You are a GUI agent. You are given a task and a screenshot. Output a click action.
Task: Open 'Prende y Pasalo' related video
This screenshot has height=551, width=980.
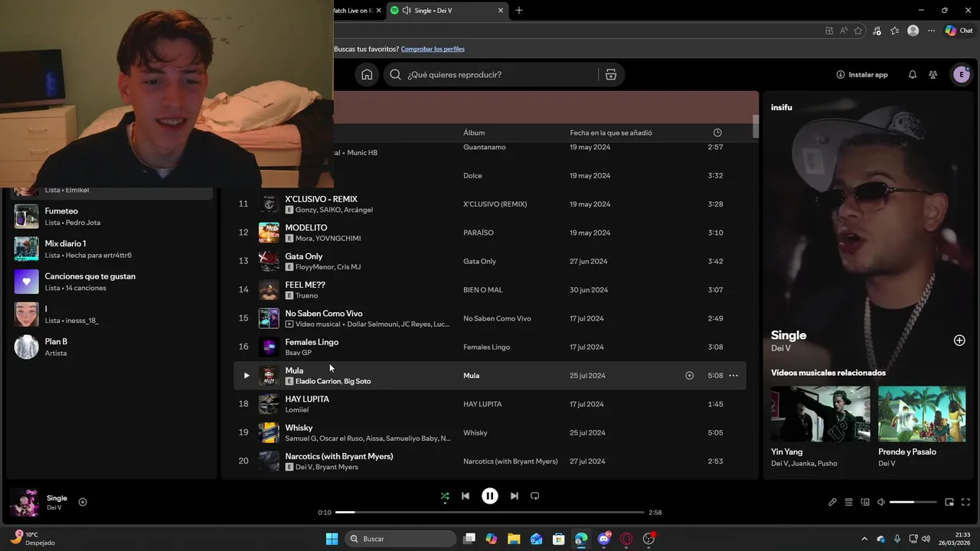click(922, 414)
